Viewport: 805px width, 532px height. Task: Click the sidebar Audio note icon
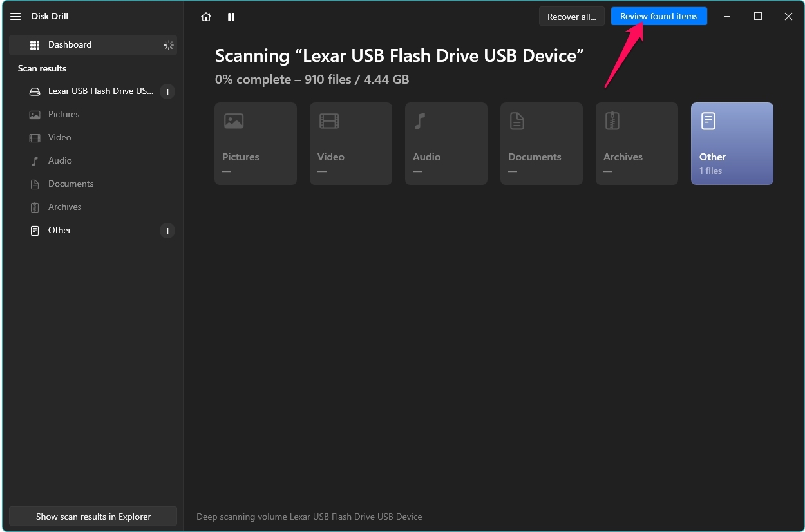[35, 161]
